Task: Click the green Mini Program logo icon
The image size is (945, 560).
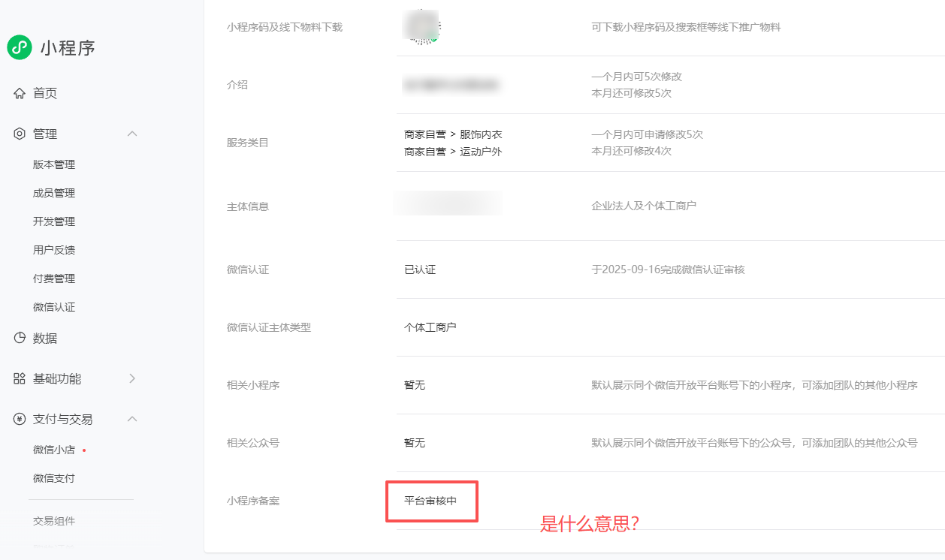Action: click(x=19, y=47)
